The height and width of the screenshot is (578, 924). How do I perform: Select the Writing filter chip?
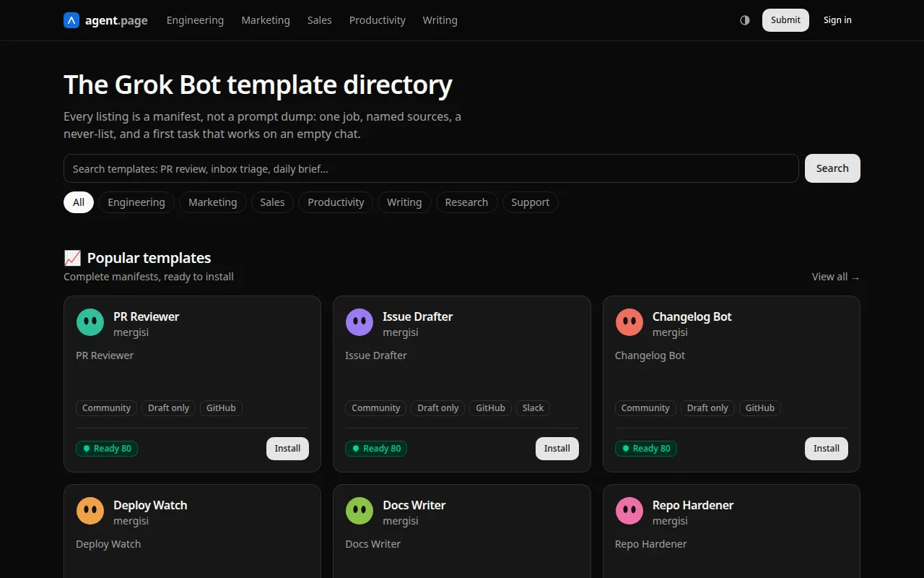pyautogui.click(x=404, y=202)
